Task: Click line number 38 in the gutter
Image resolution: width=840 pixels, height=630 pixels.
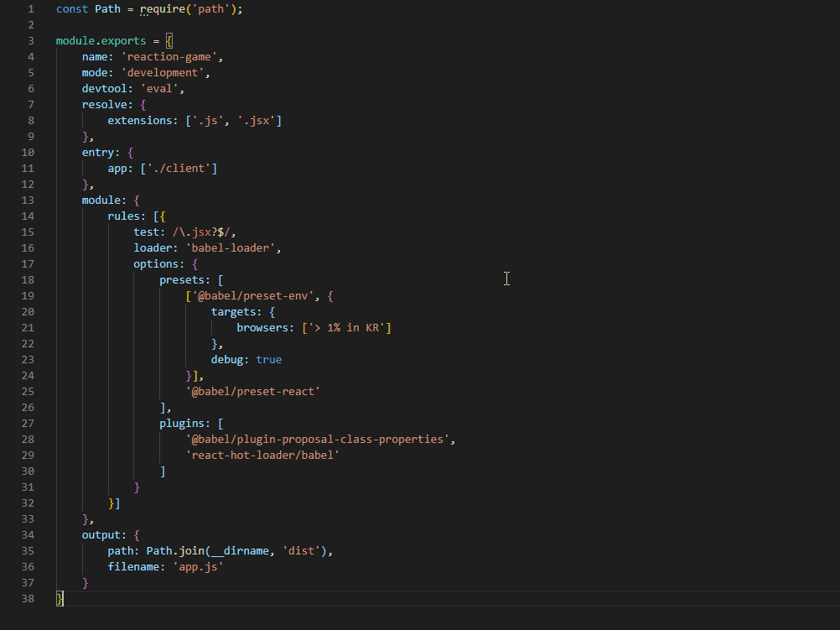Action: pos(28,598)
